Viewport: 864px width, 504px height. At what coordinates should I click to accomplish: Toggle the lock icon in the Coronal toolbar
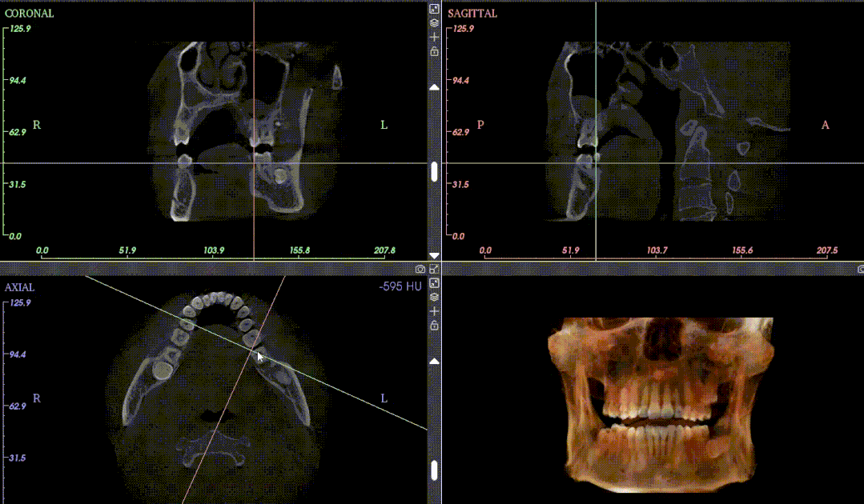click(434, 51)
